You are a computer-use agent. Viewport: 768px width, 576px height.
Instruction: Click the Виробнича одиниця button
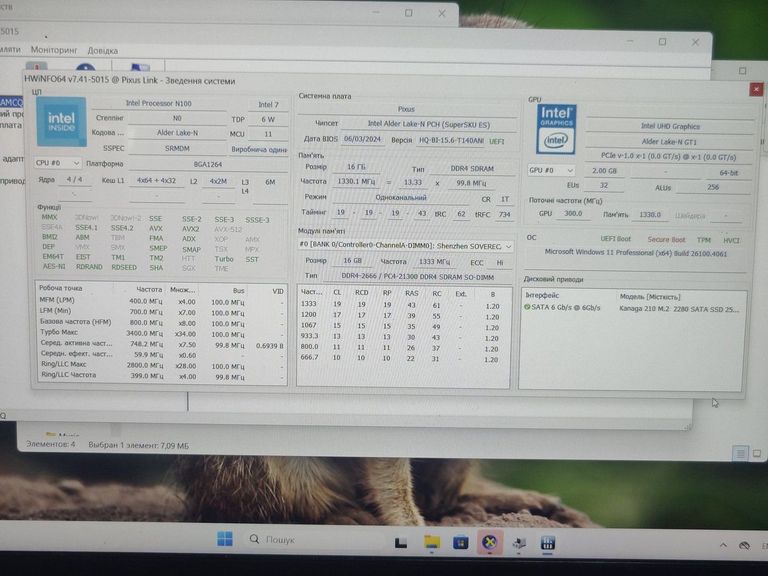pos(259,149)
